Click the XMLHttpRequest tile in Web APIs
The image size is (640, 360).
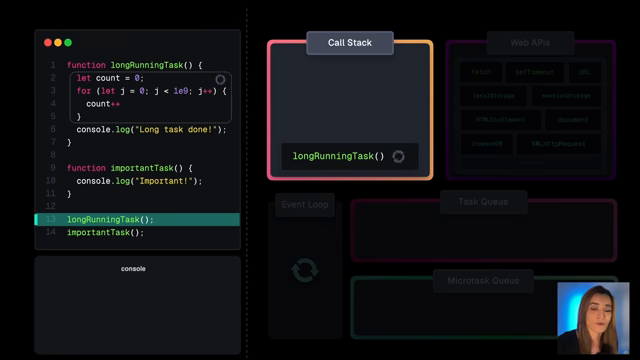pos(559,144)
